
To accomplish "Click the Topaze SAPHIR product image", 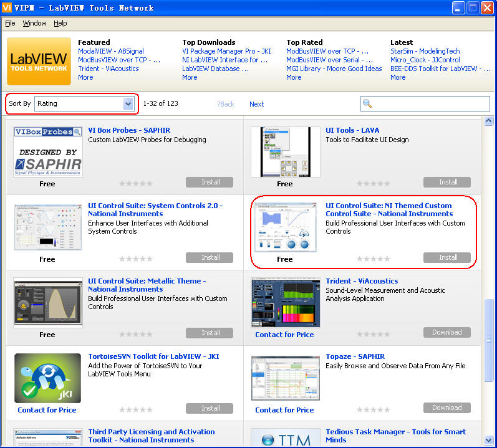I will 285,378.
